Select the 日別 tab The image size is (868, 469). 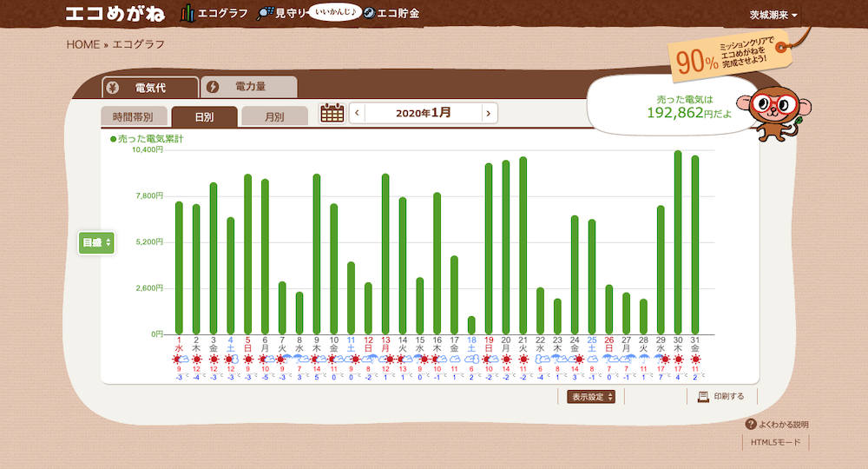(204, 117)
